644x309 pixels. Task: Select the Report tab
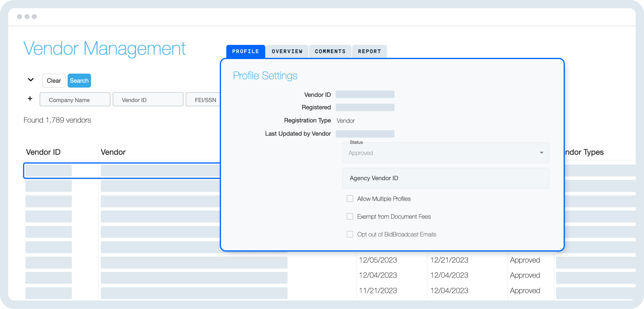tap(369, 52)
